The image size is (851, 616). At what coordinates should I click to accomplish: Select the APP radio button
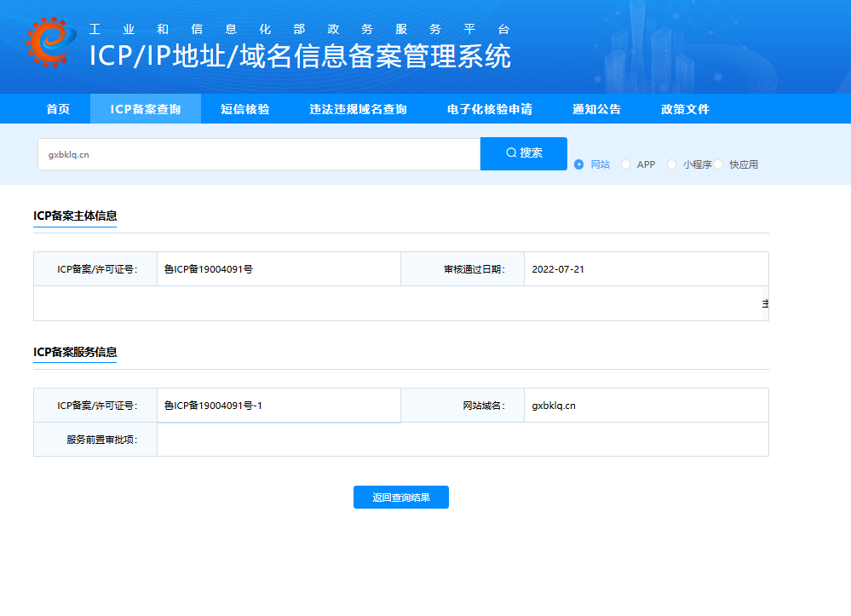point(626,164)
